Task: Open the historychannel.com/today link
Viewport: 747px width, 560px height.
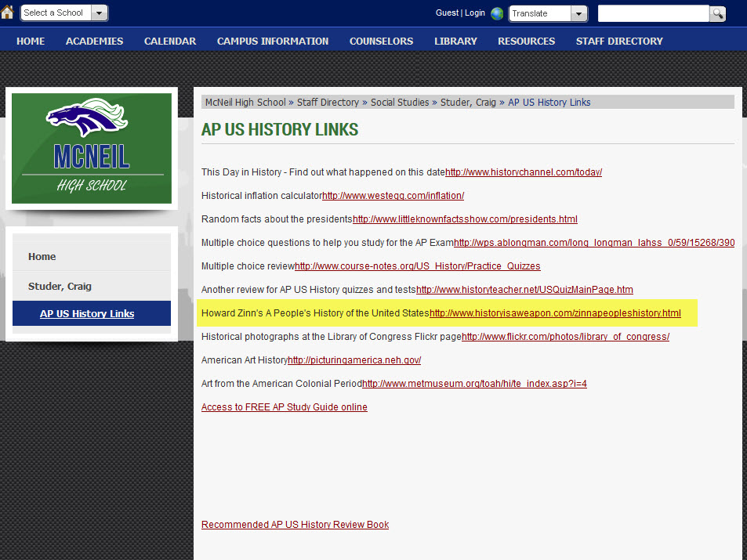Action: pos(524,172)
